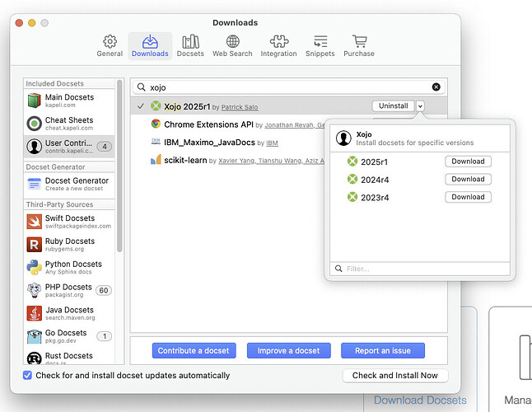Click the scikit-learn icon

pyautogui.click(x=156, y=160)
